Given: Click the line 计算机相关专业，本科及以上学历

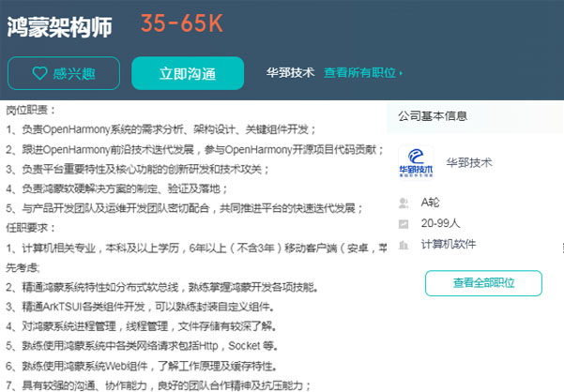Looking at the screenshot, I should [196, 248].
